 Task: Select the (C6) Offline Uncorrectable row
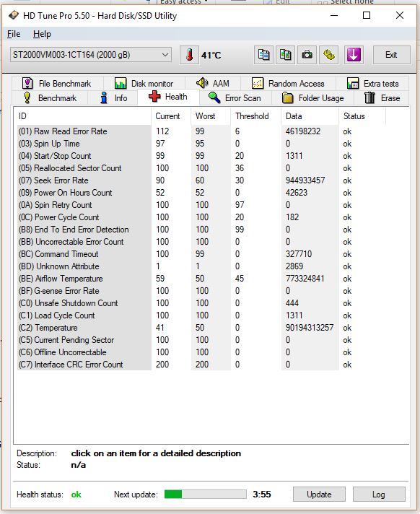point(201,352)
